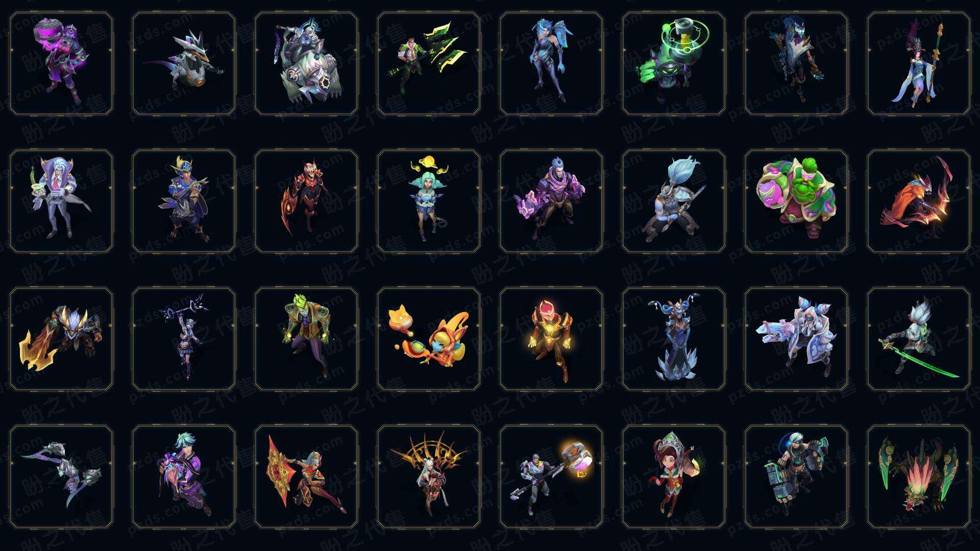
Task: Select the golden winged halo character tile
Action: (429, 477)
